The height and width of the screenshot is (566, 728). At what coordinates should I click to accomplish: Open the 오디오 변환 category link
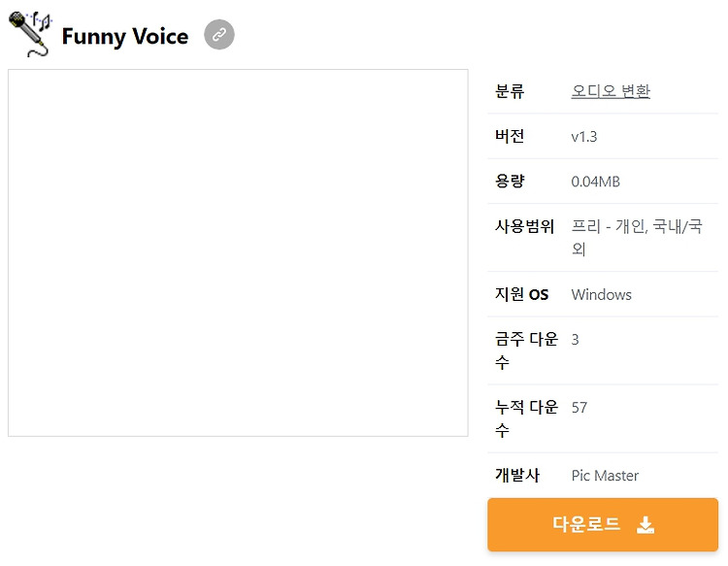coord(611,91)
